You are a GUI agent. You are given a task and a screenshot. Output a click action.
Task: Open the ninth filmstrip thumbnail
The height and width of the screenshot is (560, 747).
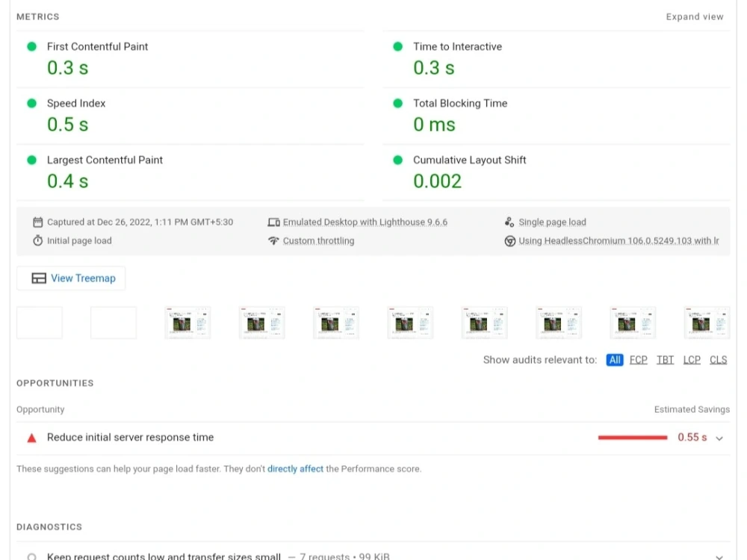pos(633,323)
